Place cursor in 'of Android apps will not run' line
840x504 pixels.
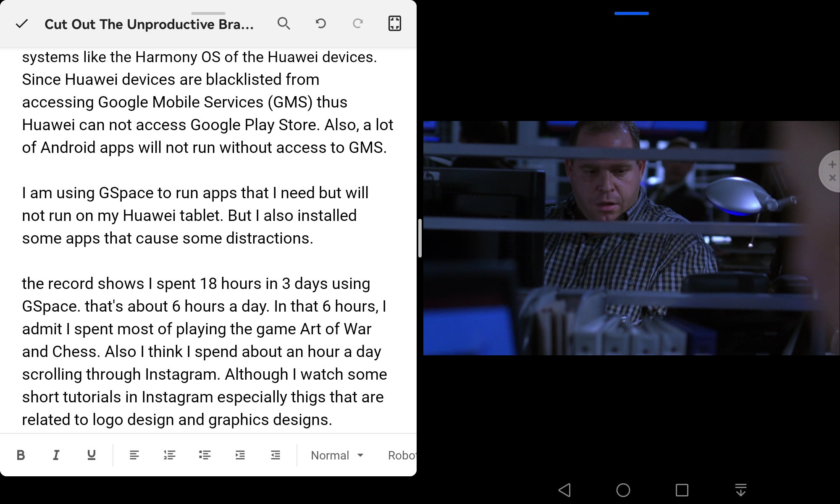click(x=204, y=147)
